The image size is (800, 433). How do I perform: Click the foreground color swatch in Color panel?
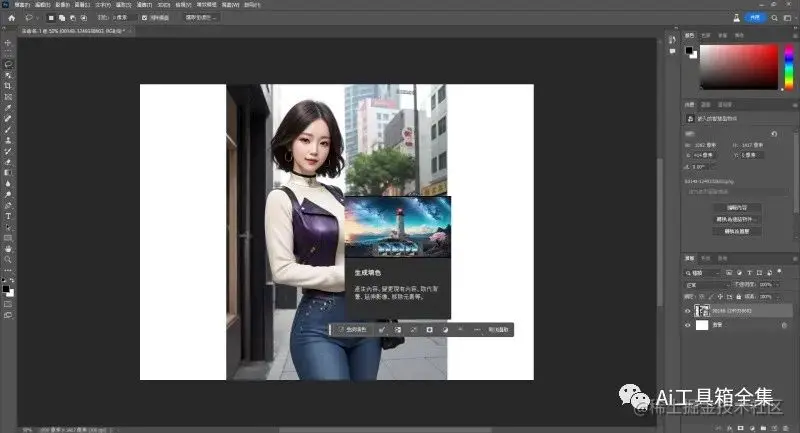[x=689, y=50]
